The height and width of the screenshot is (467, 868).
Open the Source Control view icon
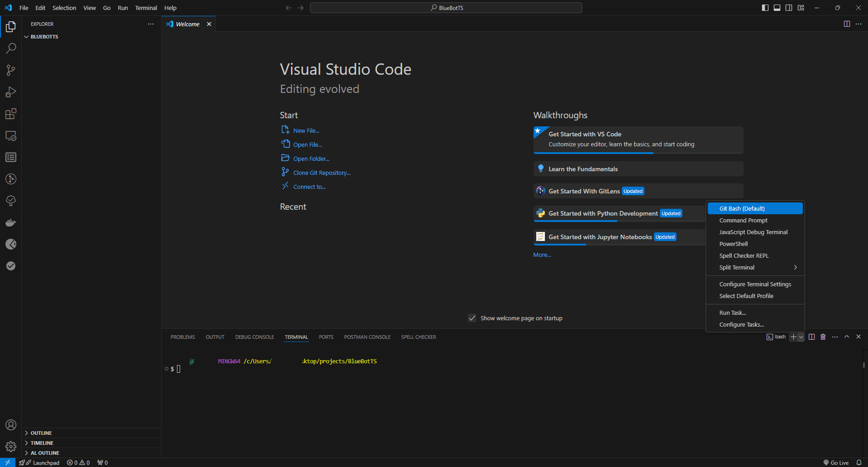pos(11,70)
